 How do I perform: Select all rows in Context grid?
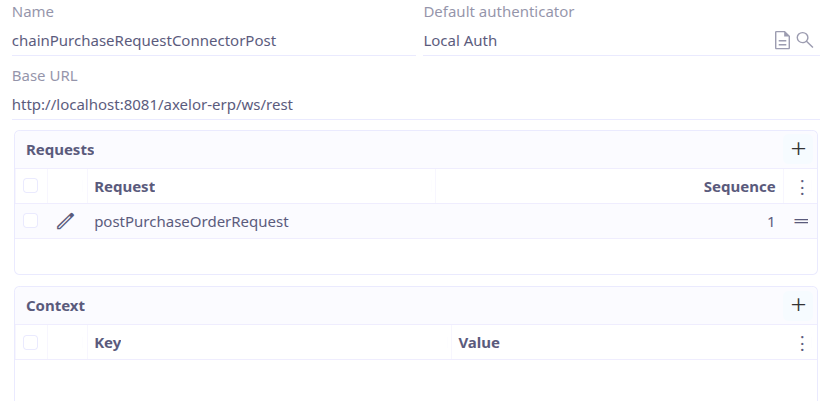(31, 342)
